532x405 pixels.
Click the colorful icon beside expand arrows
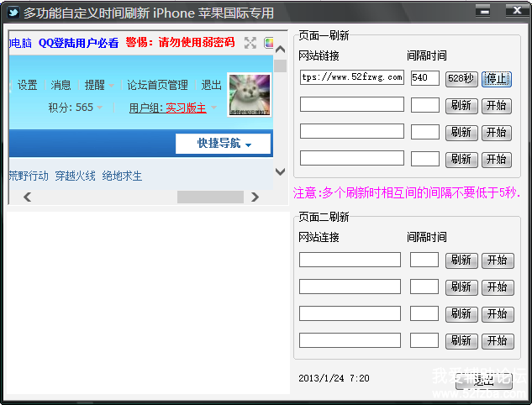tap(269, 43)
